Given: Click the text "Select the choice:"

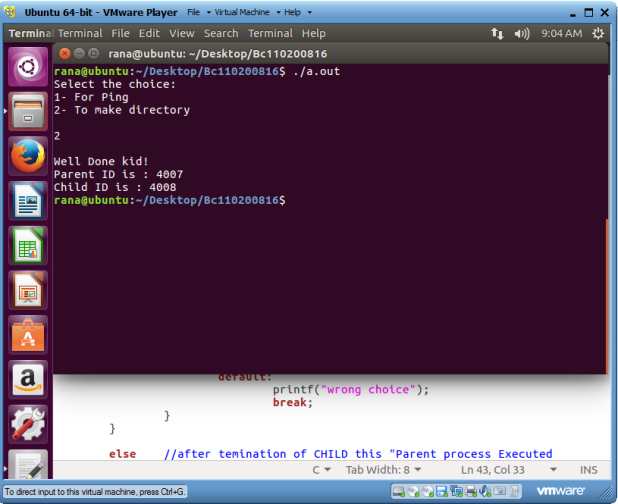Looking at the screenshot, I should (115, 84).
